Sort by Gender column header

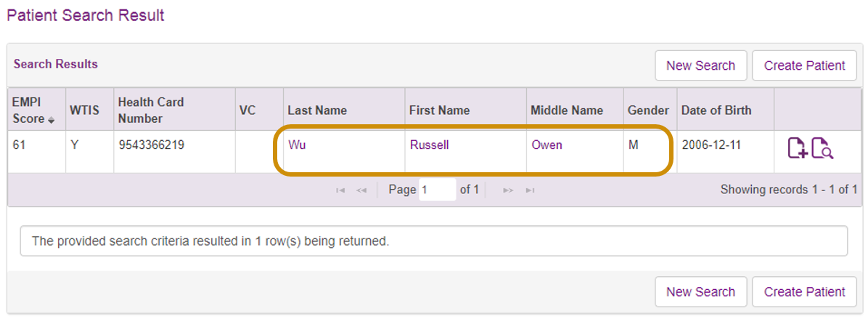tap(648, 110)
